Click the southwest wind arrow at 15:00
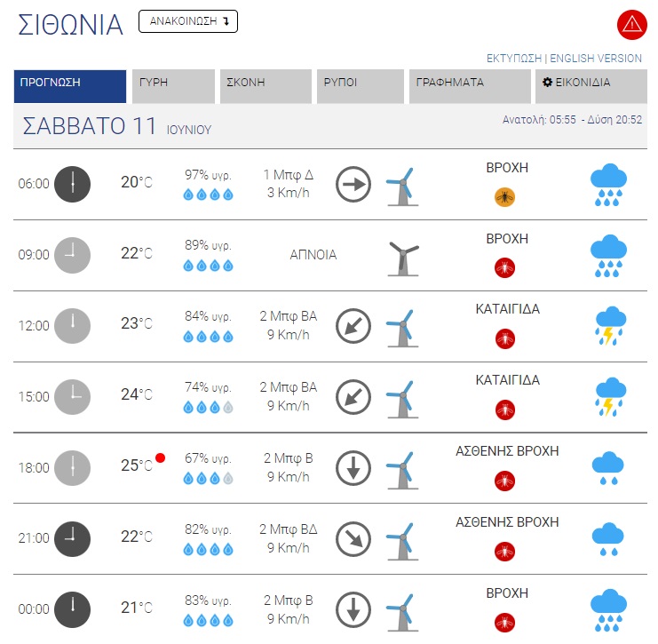658x644 pixels. coord(353,397)
